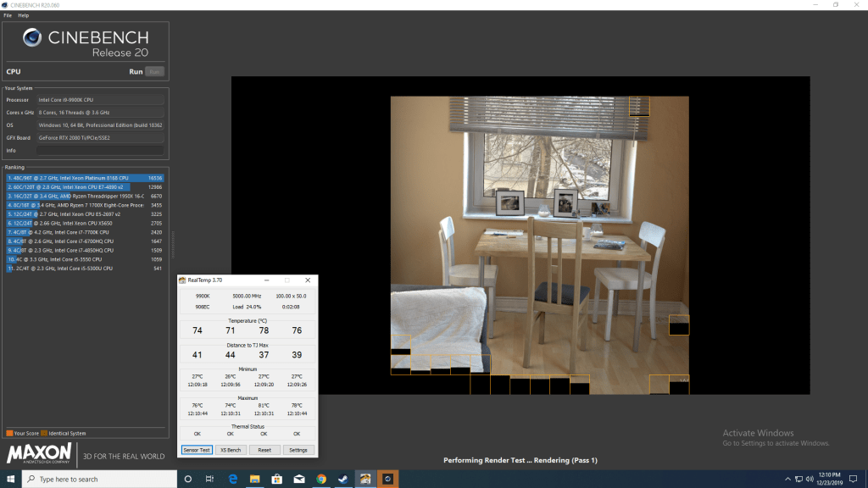Click the rendered kitchen scene preview

(x=540, y=245)
